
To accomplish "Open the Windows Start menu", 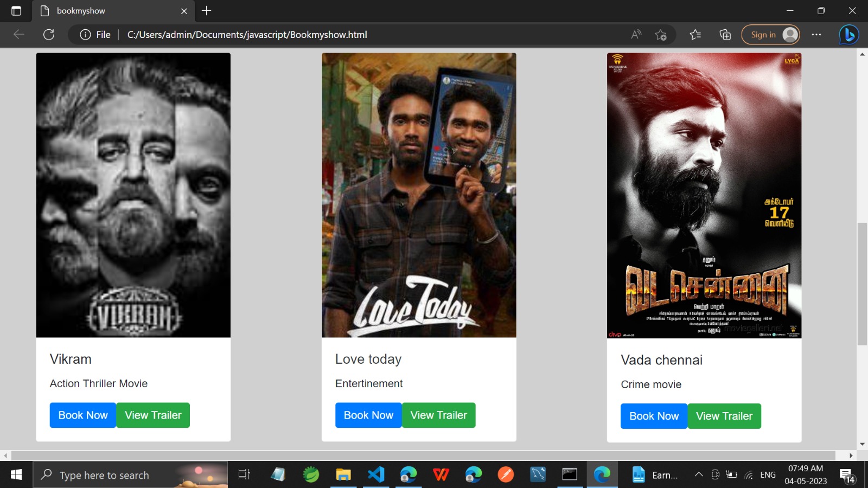I will click(16, 475).
